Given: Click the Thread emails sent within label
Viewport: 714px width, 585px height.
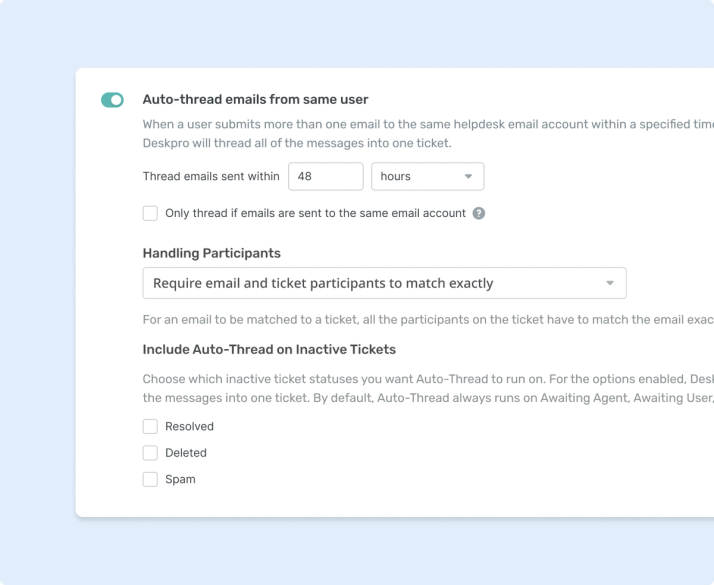Looking at the screenshot, I should (x=211, y=176).
